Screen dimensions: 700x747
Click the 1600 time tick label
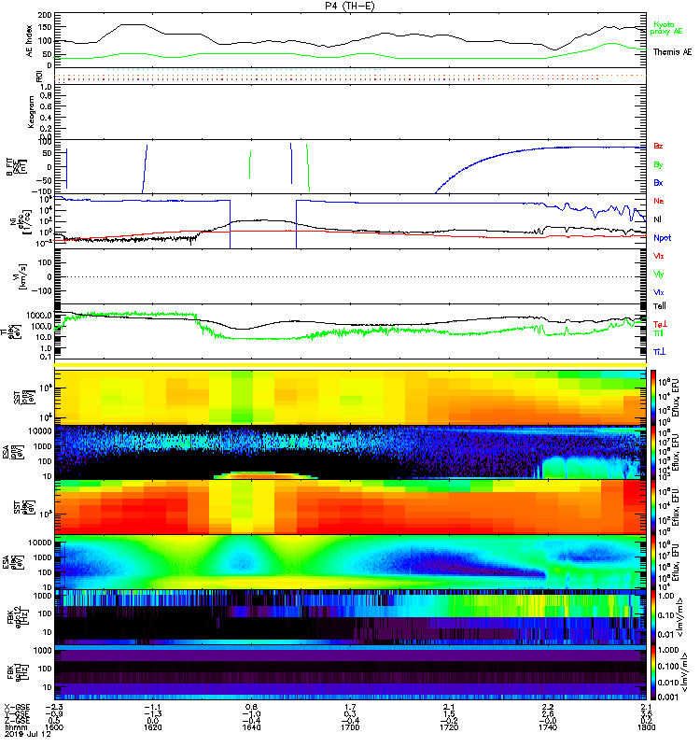pyautogui.click(x=54, y=727)
